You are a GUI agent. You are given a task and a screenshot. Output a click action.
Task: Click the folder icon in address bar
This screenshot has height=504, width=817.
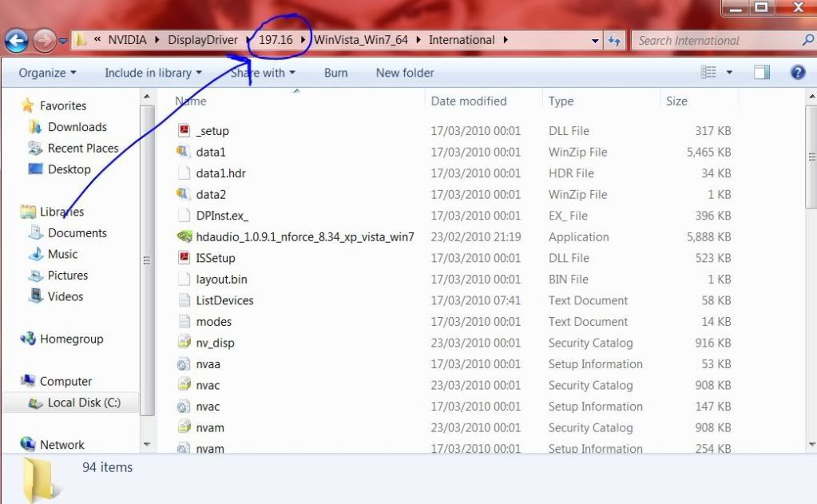[80, 40]
